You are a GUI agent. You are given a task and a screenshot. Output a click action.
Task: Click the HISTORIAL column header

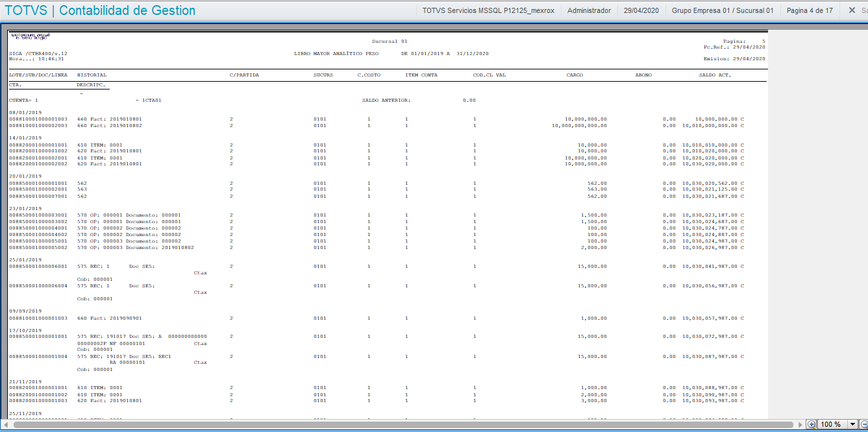coord(92,75)
